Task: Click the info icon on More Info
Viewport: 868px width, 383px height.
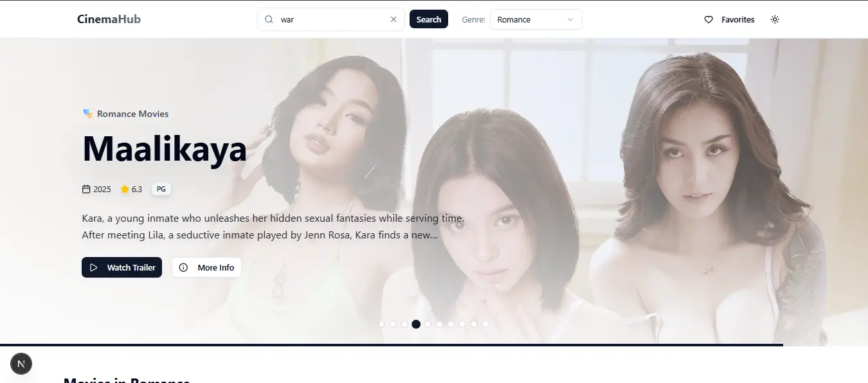Action: 184,268
